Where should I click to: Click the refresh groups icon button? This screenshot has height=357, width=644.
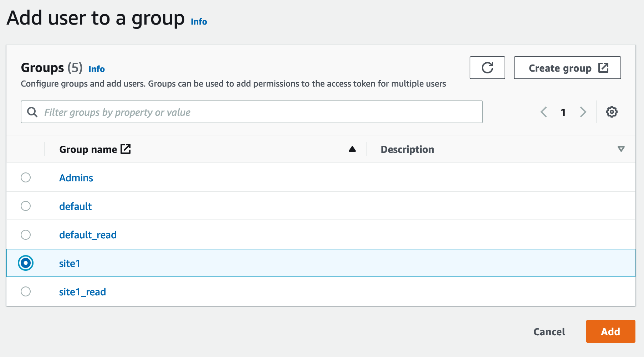tap(487, 68)
